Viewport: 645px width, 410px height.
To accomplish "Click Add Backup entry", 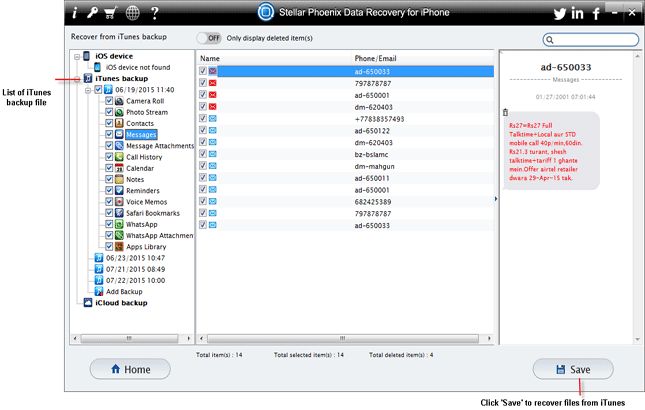I will coord(124,292).
